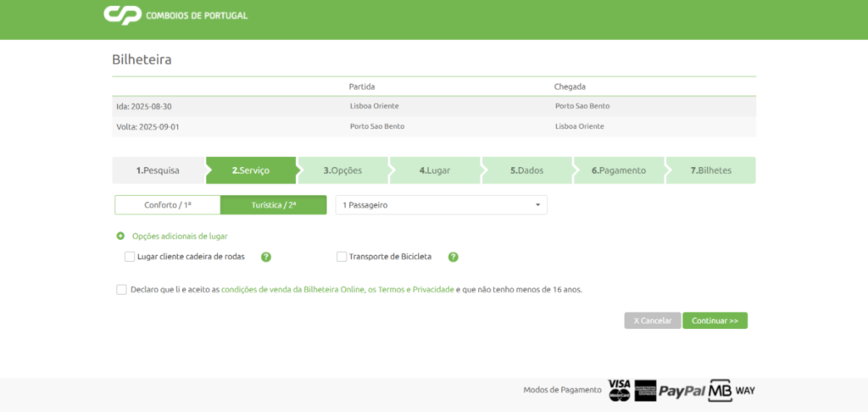Click the Continuar >> button
Image resolution: width=868 pixels, height=412 pixels.
715,320
